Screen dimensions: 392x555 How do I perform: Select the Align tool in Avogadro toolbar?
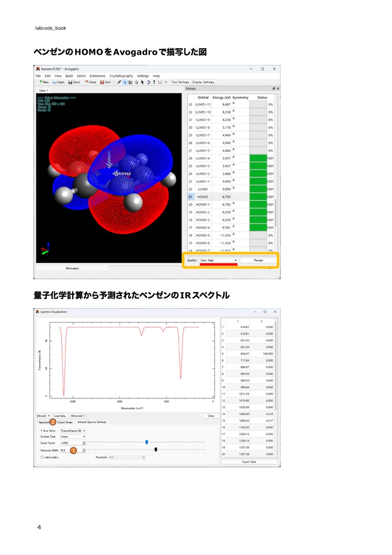(x=166, y=82)
